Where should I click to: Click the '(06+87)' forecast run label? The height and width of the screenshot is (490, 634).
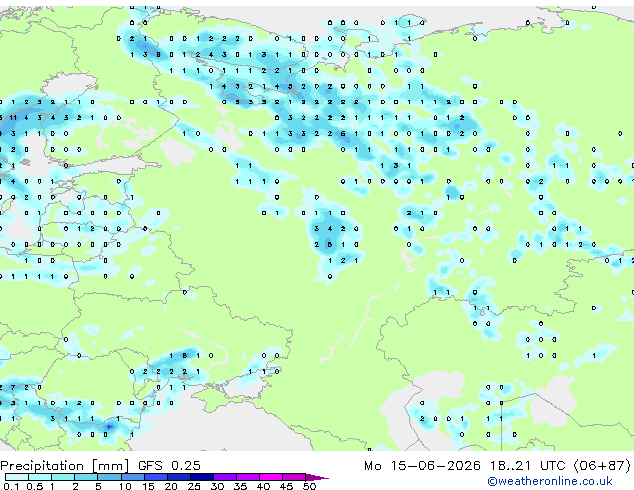[x=602, y=466]
